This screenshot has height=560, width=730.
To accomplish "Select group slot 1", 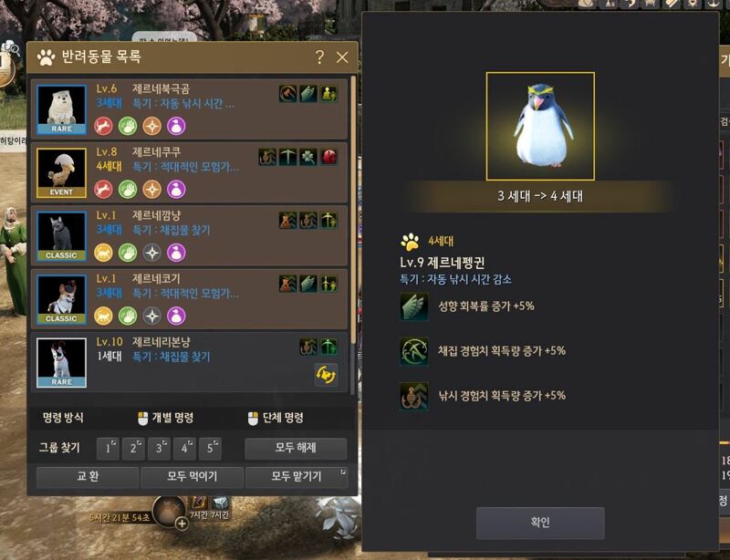I will pyautogui.click(x=108, y=449).
